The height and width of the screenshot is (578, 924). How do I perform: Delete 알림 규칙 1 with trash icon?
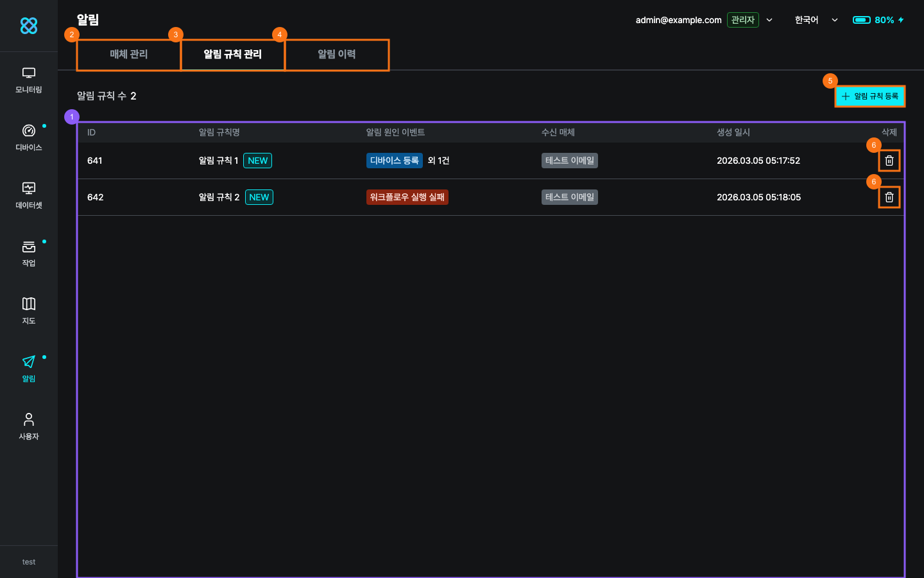pos(889,161)
